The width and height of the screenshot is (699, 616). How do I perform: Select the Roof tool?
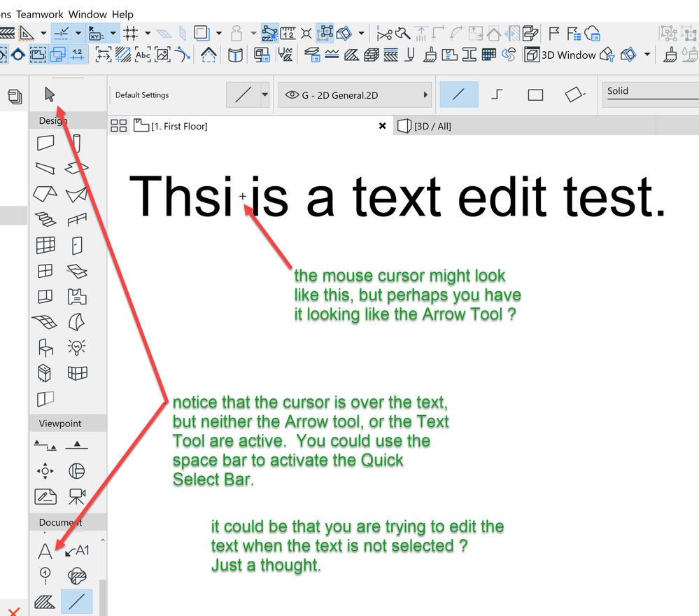[45, 194]
